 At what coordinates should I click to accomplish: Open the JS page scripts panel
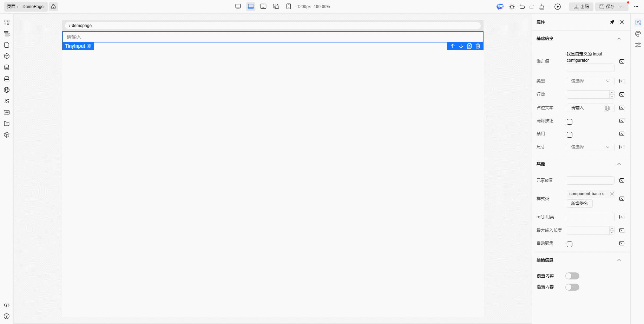[7, 101]
